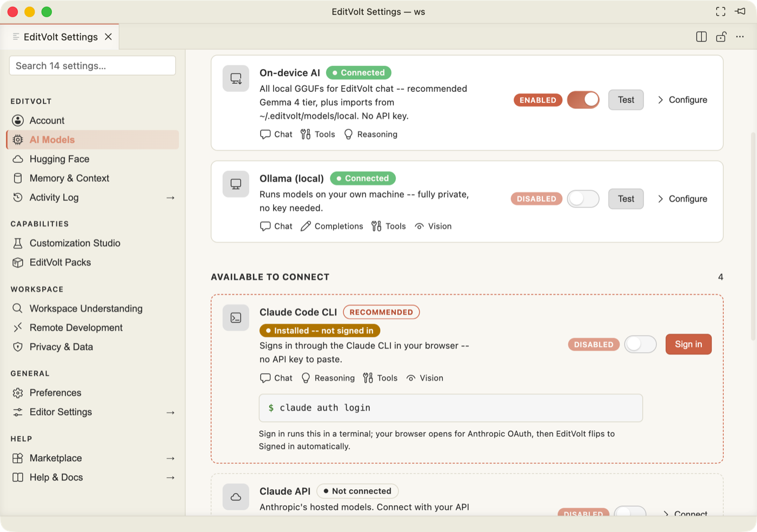Open Account settings in the sidebar
The image size is (757, 532).
[92, 121]
